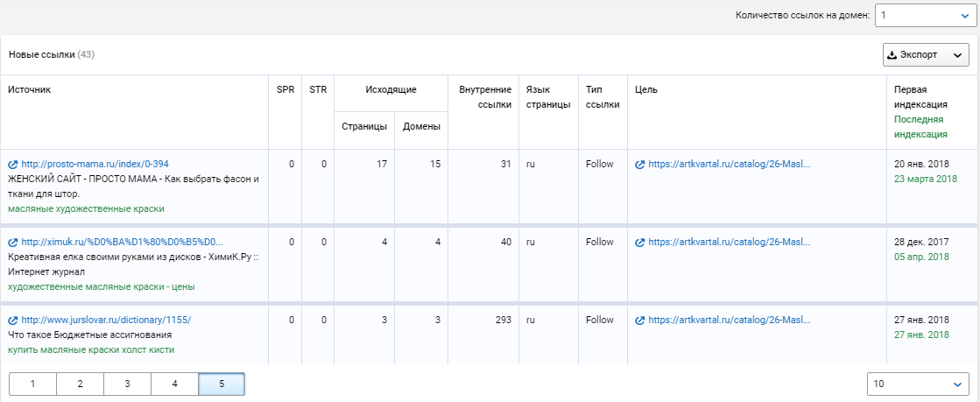Click external link icon beside jurslovar.ru source
980x402 pixels.
[12, 321]
